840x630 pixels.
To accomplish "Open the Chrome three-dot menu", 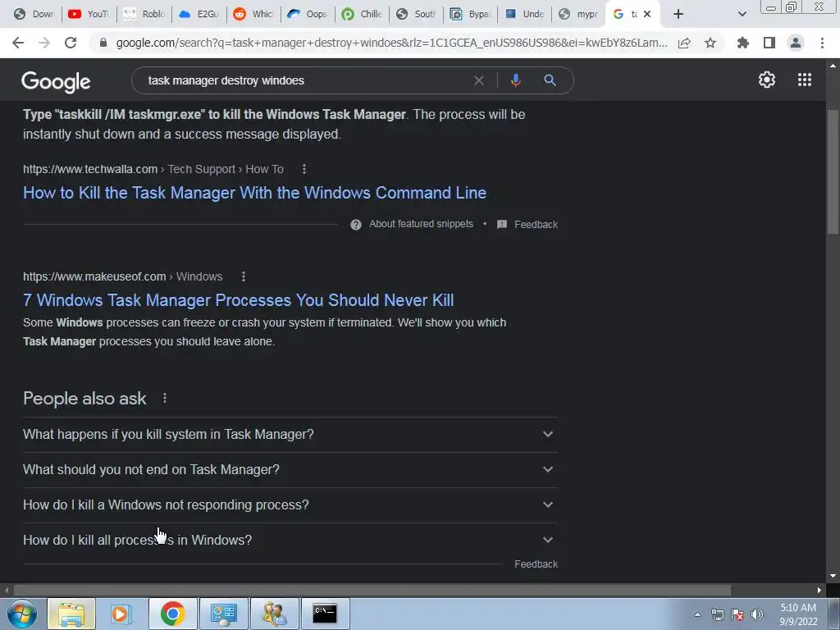I will (x=822, y=43).
